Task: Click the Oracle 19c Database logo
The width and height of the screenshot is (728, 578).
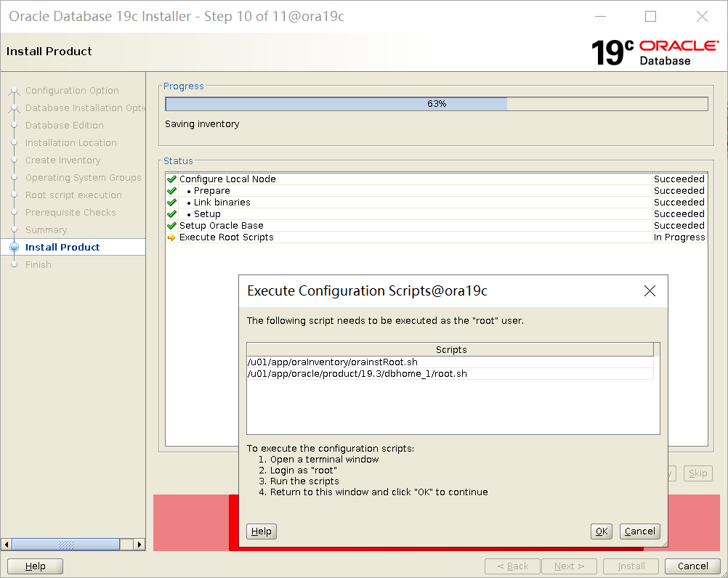Action: pos(655,52)
